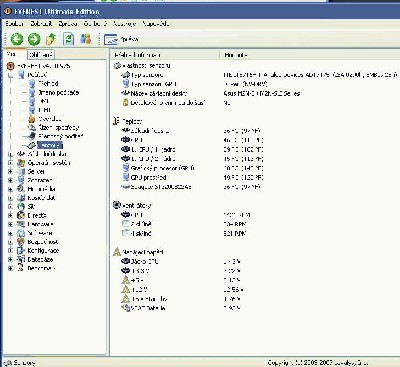Click the Server icon in tree
Viewport: 400px width, 367px height.
tap(21, 171)
